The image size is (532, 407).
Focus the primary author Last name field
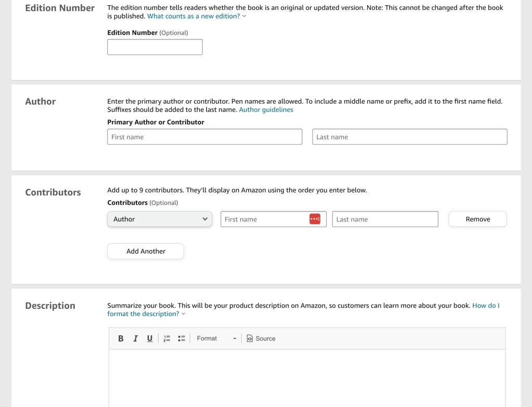tap(409, 137)
